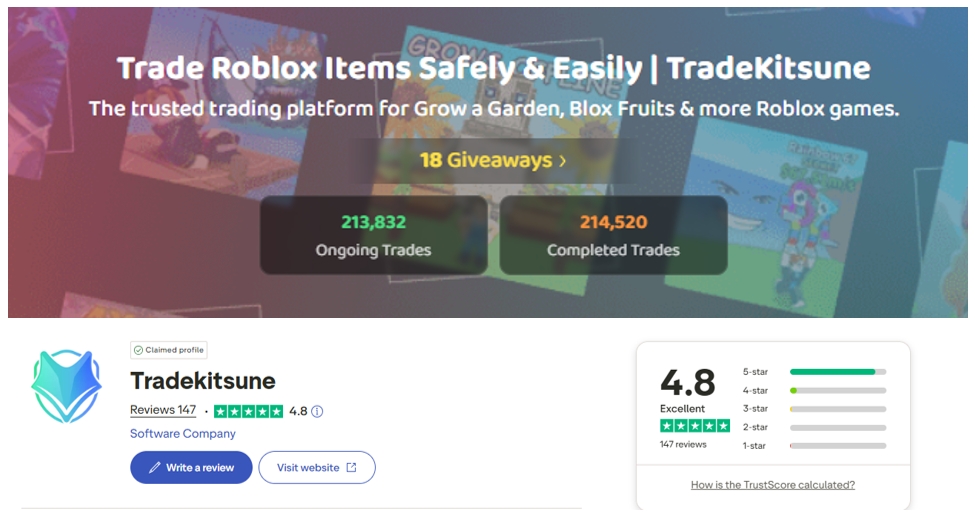Follow the Software Company category link
Image resolution: width=975 pixels, height=517 pixels.
(183, 434)
